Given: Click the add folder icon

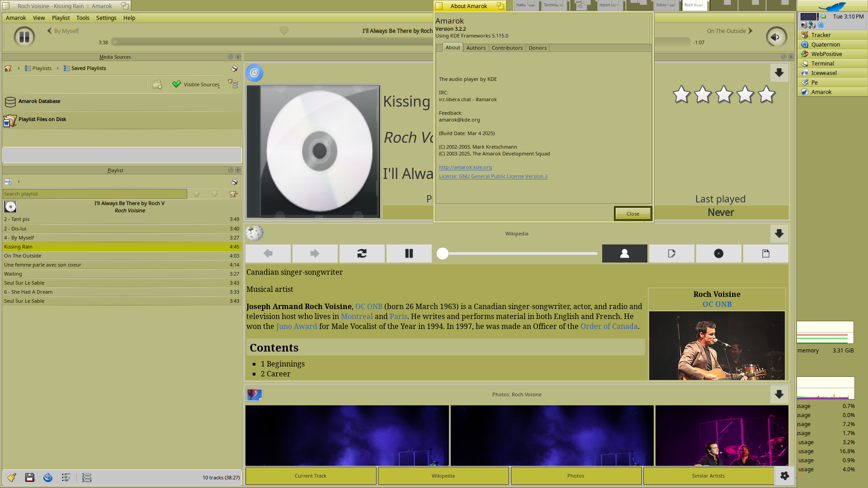Looking at the screenshot, I should tap(157, 84).
